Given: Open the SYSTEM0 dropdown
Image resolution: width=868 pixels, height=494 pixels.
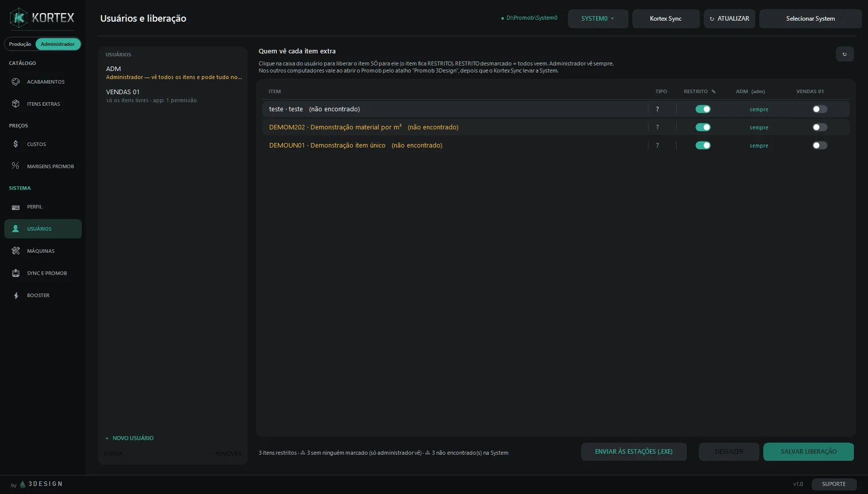Looking at the screenshot, I should [598, 19].
